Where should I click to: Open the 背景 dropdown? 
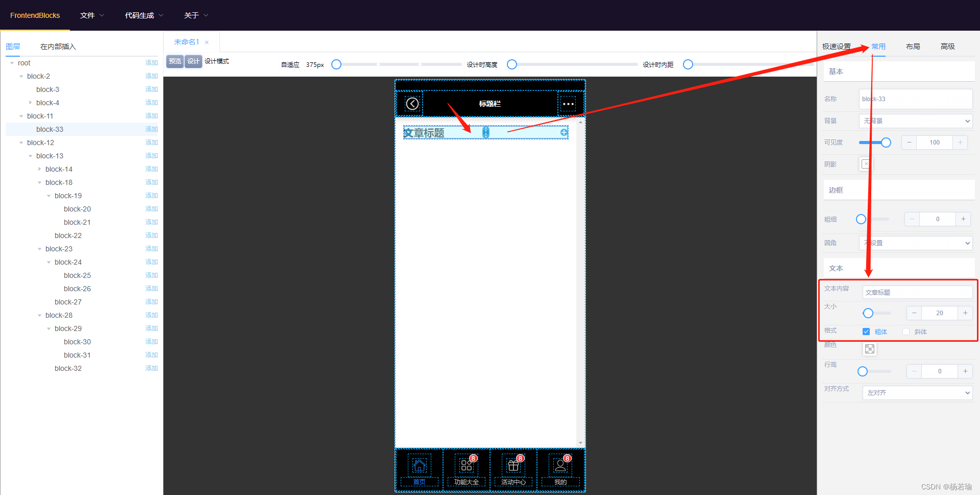(916, 121)
